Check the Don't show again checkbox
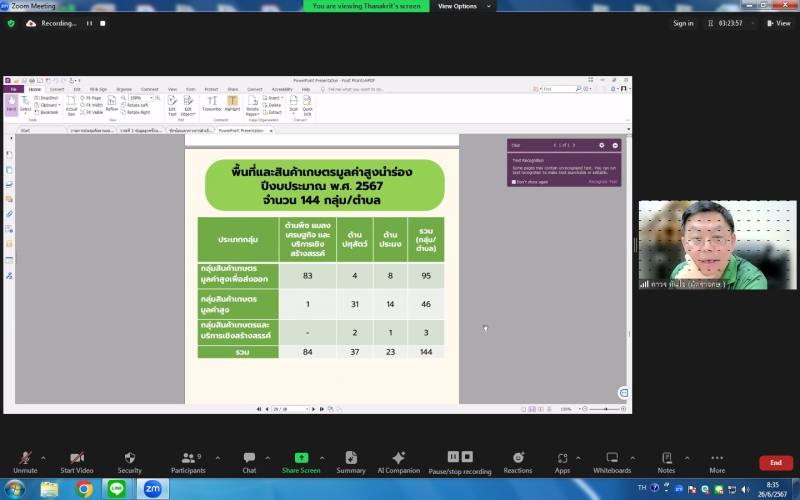Screen dimensions: 800x500 514,182
